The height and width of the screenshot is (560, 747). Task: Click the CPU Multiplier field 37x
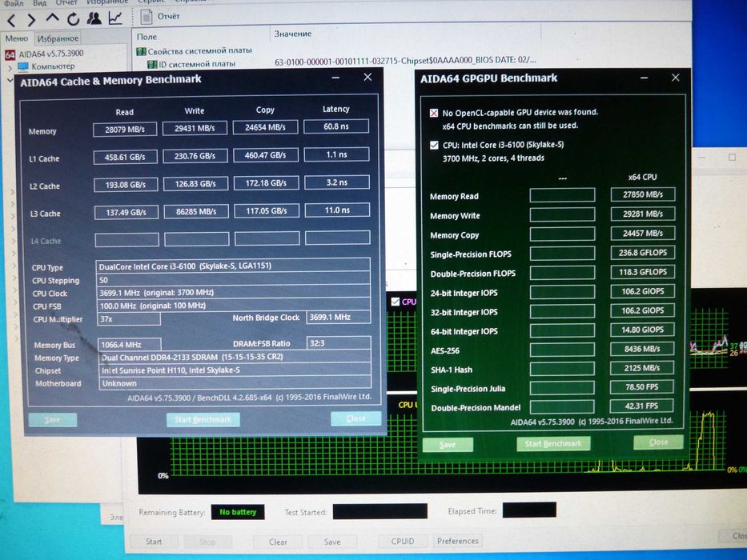[x=129, y=319]
